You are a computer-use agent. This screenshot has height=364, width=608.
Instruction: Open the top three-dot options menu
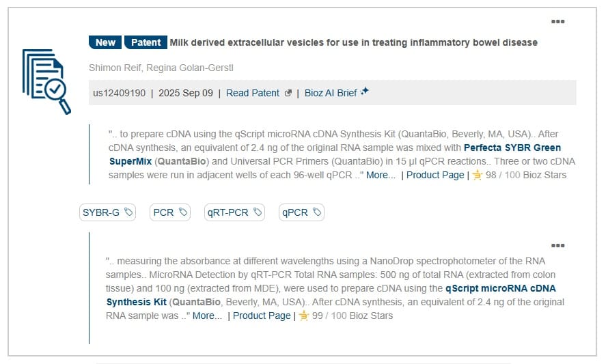(x=558, y=22)
